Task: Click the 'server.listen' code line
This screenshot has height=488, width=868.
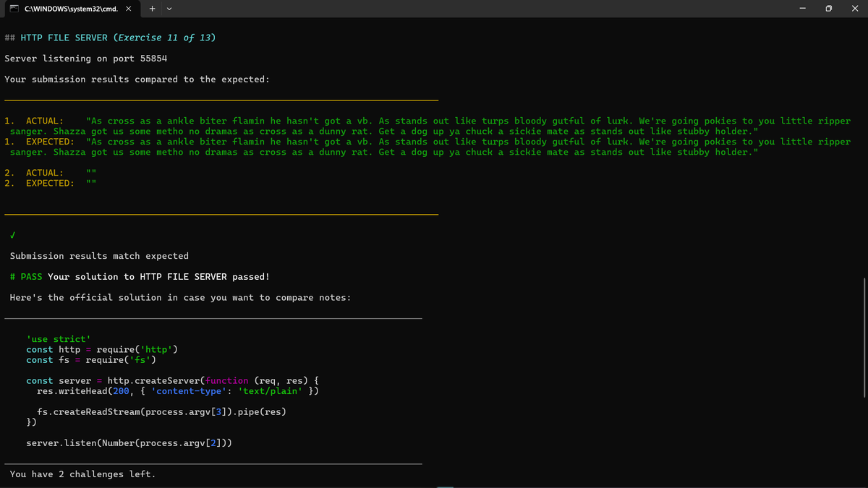Action: (129, 443)
